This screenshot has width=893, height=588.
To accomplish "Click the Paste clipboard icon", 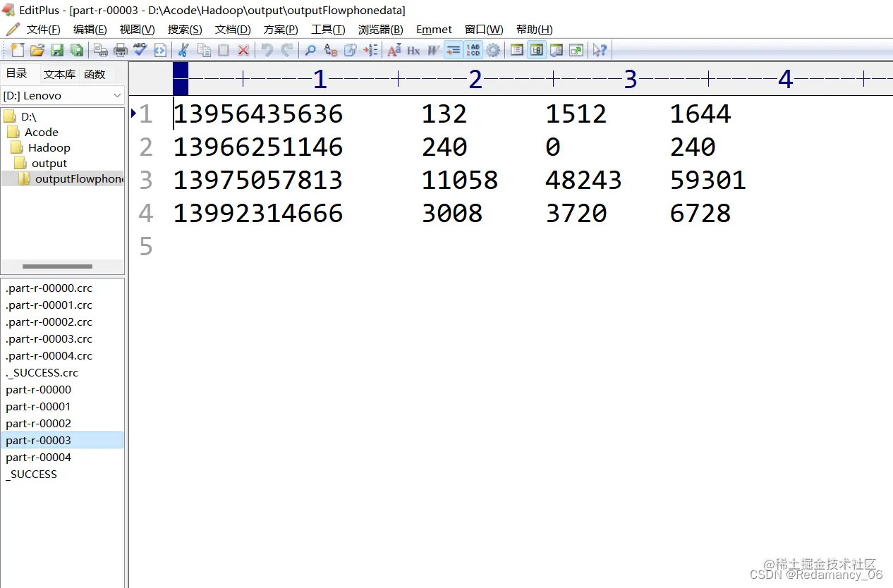I will pos(224,50).
